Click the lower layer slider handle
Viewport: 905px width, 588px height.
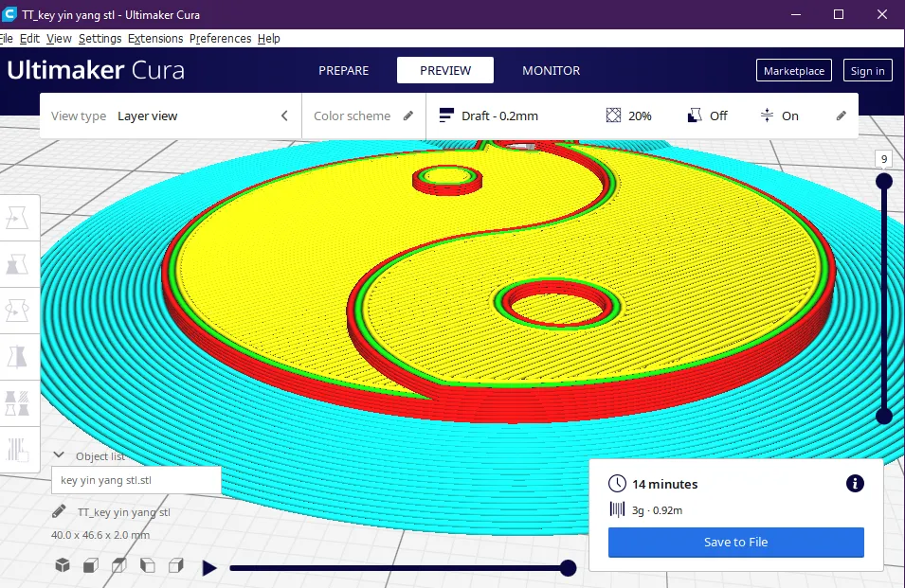pyautogui.click(x=883, y=417)
